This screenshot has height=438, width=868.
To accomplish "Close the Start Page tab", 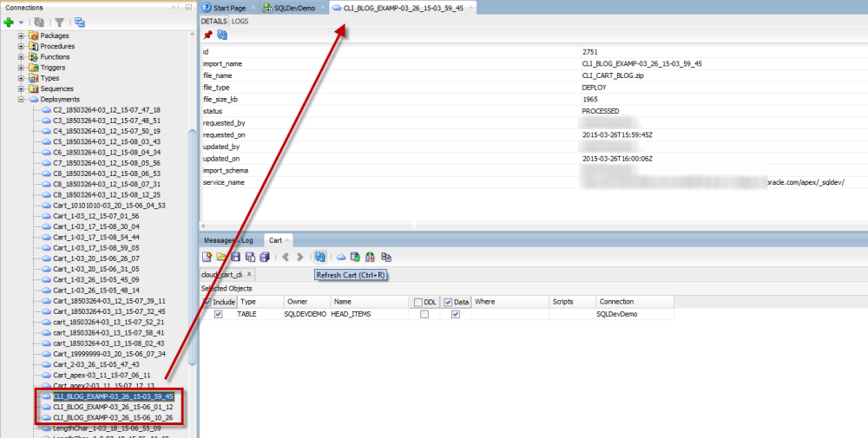I will pyautogui.click(x=253, y=7).
